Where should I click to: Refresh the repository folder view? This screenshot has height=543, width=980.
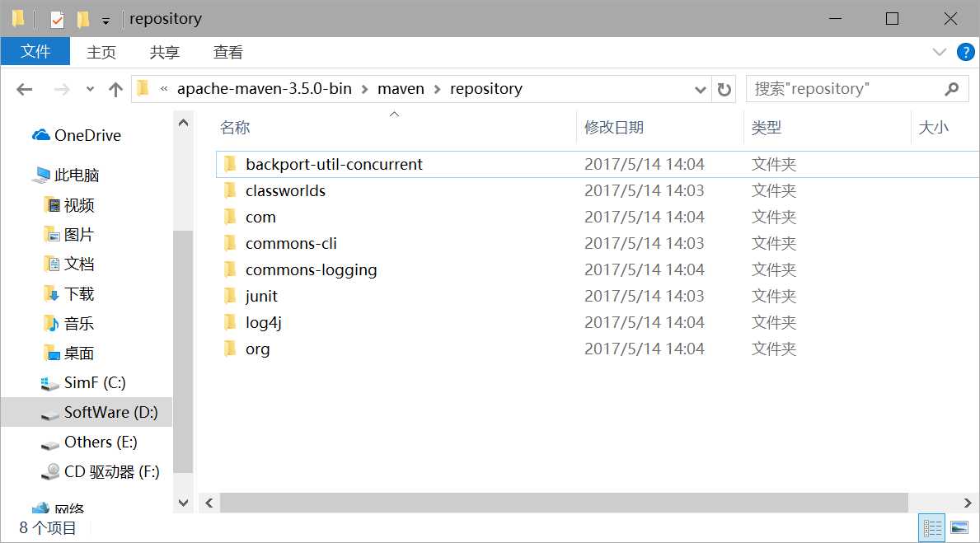pos(724,89)
